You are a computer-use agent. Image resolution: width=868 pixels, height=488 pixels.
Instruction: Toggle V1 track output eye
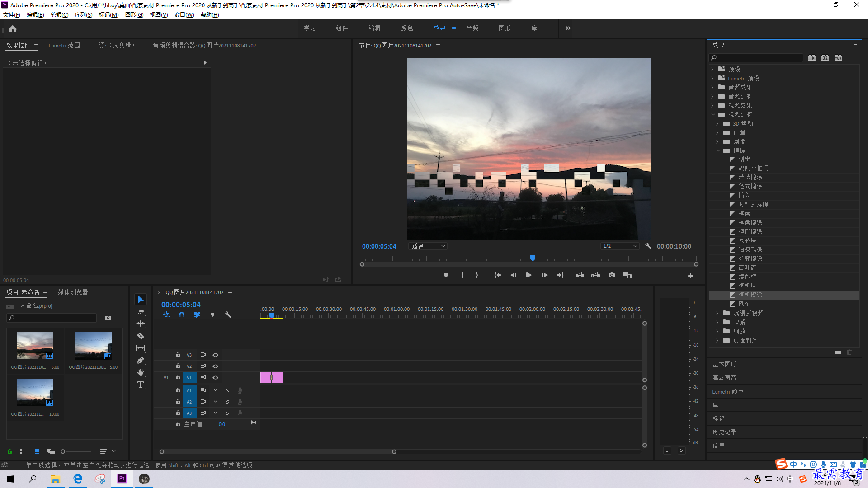[x=216, y=377]
